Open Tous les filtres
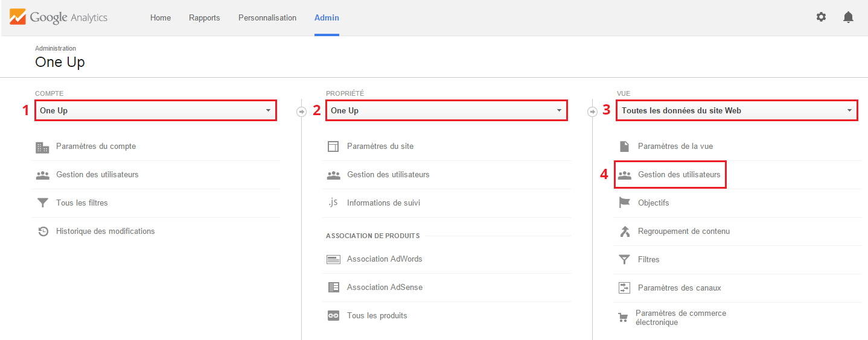 tap(82, 203)
